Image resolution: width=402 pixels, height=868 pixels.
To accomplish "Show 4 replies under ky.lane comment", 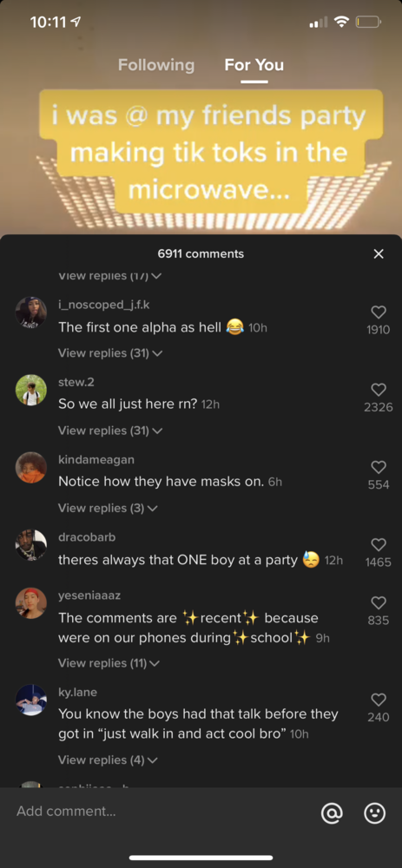I will (108, 760).
